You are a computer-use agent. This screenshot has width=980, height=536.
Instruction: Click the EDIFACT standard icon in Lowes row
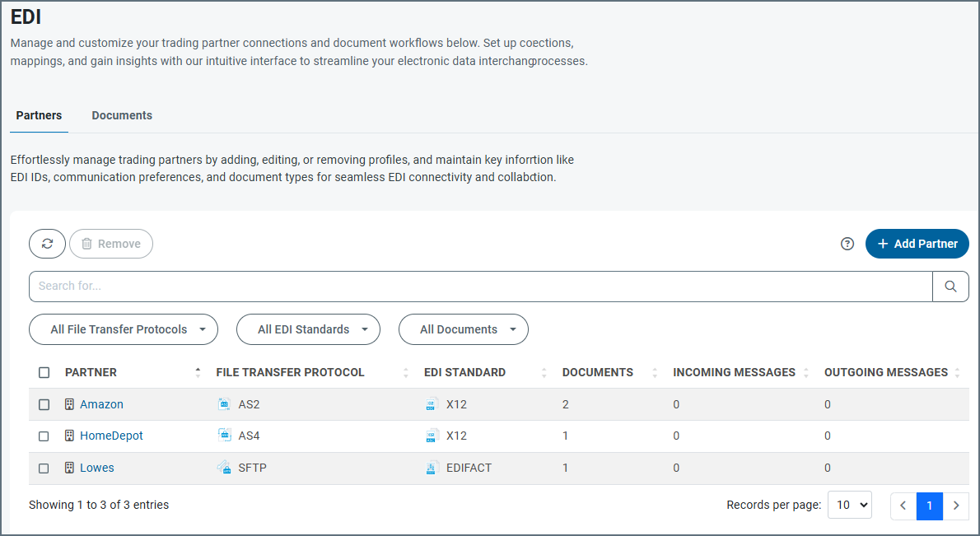tap(432, 468)
